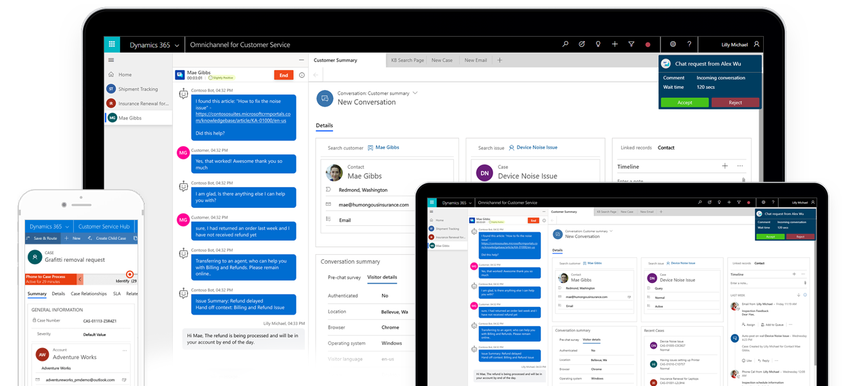Click Create Child Case on the phone
The width and height of the screenshot is (868, 386).
pyautogui.click(x=106, y=238)
